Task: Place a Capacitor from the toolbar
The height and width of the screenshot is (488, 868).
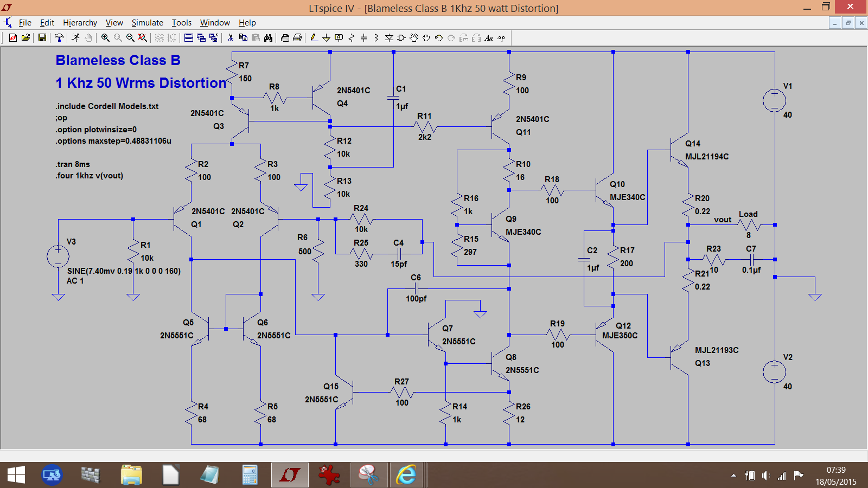Action: 364,38
